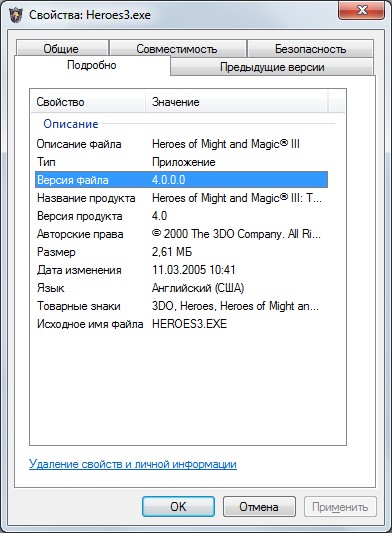Click the Отмена button

259,506
